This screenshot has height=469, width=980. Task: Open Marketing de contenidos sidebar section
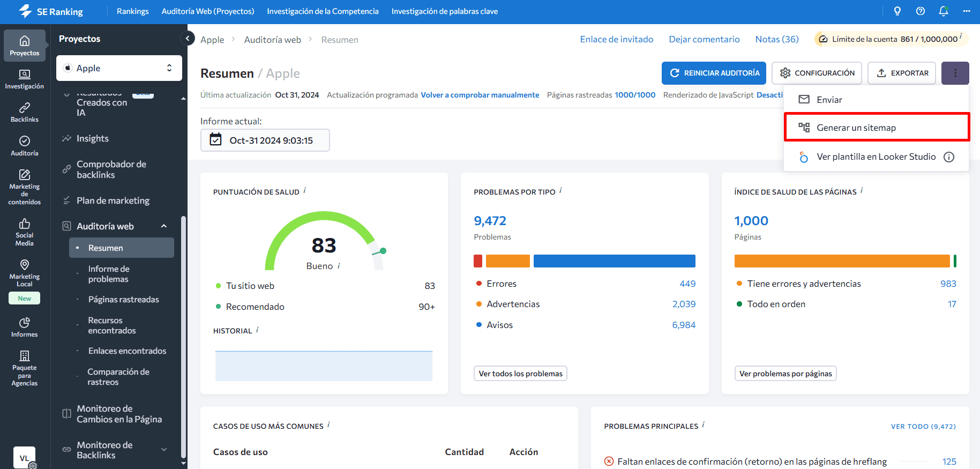[x=25, y=187]
